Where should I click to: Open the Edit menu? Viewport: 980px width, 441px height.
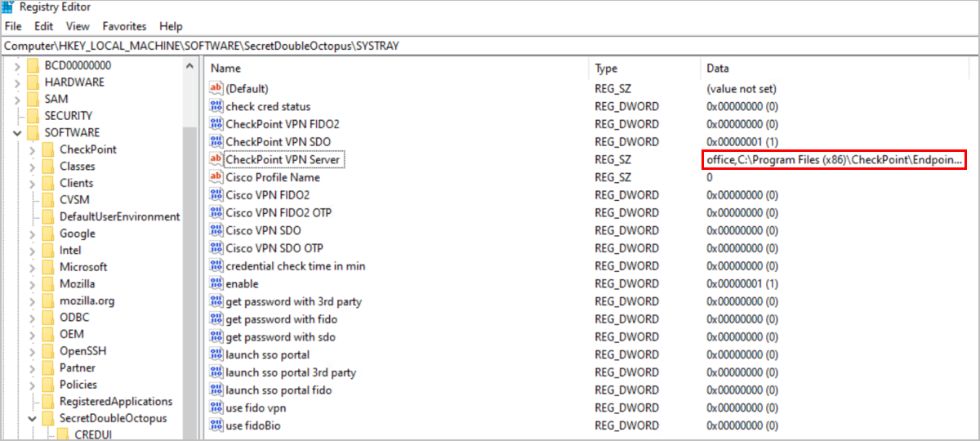[43, 26]
